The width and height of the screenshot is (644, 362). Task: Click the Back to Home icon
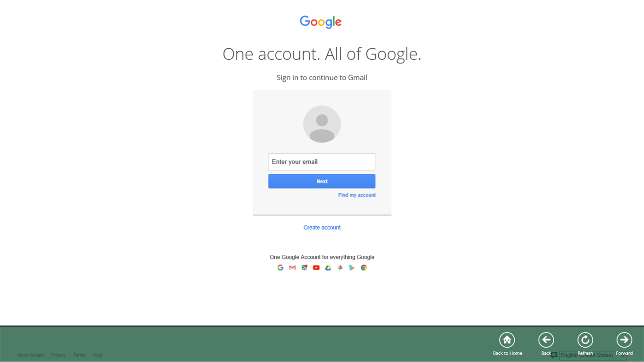tap(507, 340)
